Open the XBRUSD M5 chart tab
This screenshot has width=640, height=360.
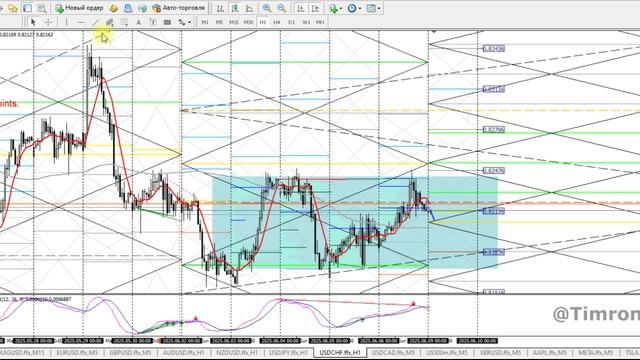click(500, 352)
